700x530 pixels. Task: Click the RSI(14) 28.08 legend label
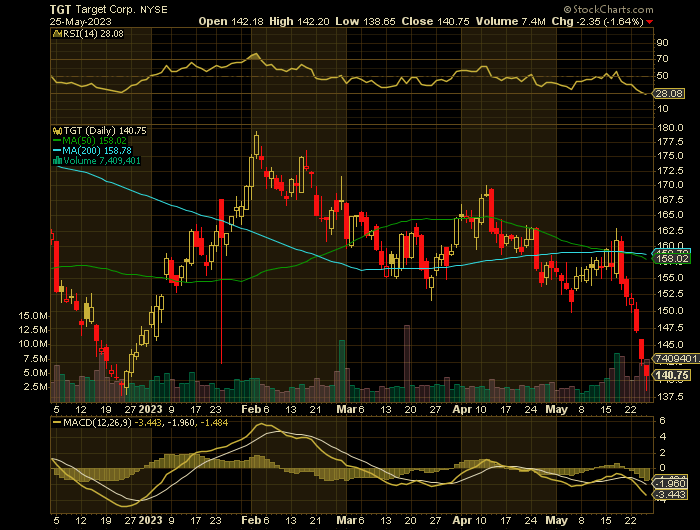93,33
